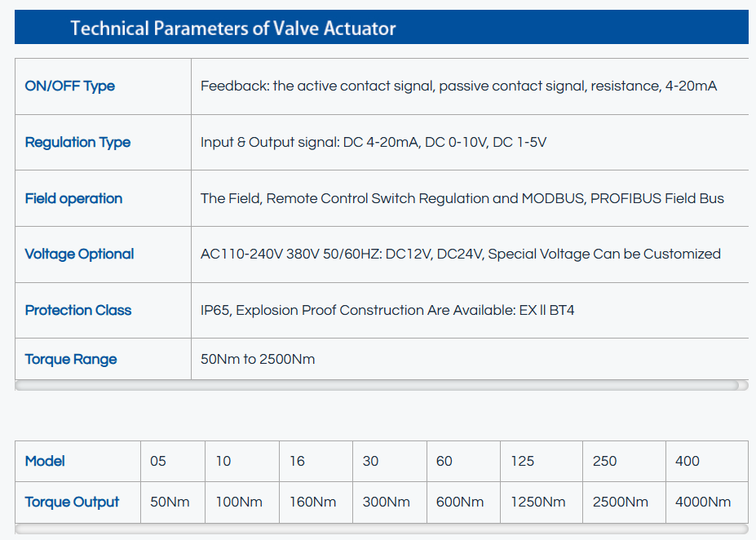This screenshot has height=540, width=756.
Task: Click the Input & Output signal description
Action: tap(373, 142)
